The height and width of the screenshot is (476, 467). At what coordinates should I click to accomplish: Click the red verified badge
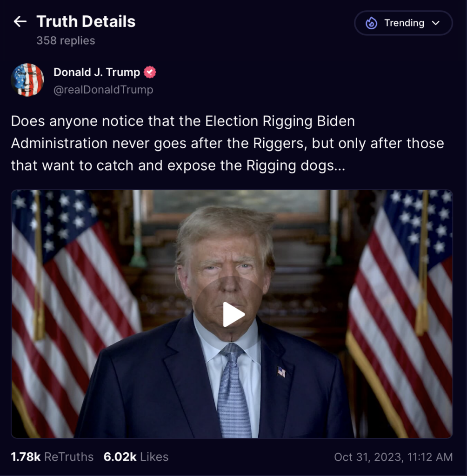point(150,72)
